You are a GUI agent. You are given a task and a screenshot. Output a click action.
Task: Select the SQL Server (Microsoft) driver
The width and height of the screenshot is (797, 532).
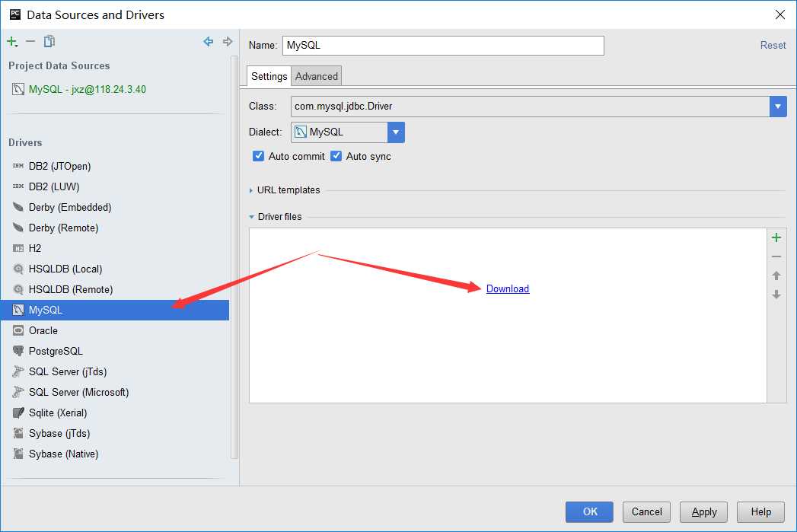click(115, 392)
